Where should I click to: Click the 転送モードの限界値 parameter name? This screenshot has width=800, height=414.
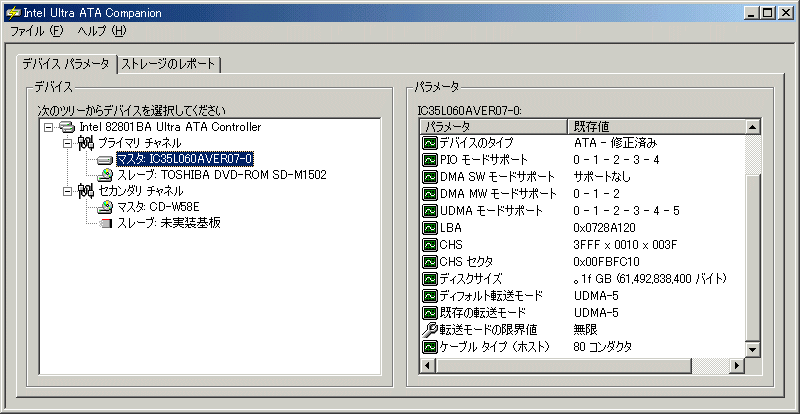(x=488, y=330)
